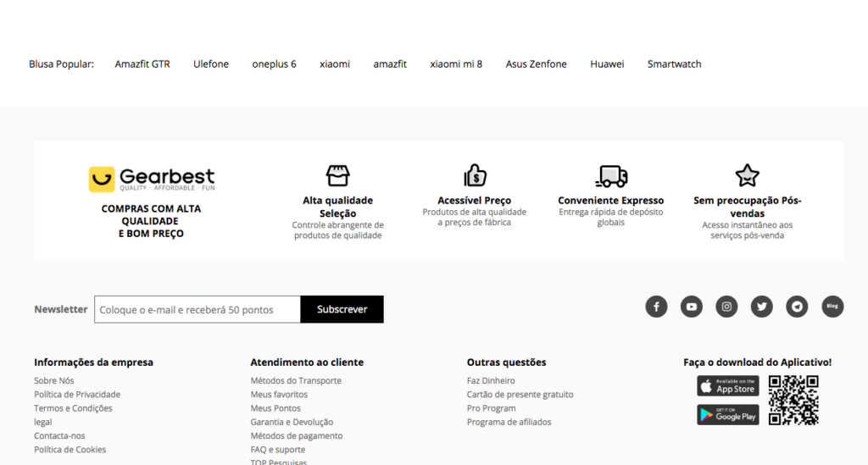Open Garantia e Devolução link
This screenshot has height=465, width=868.
coord(292,422)
